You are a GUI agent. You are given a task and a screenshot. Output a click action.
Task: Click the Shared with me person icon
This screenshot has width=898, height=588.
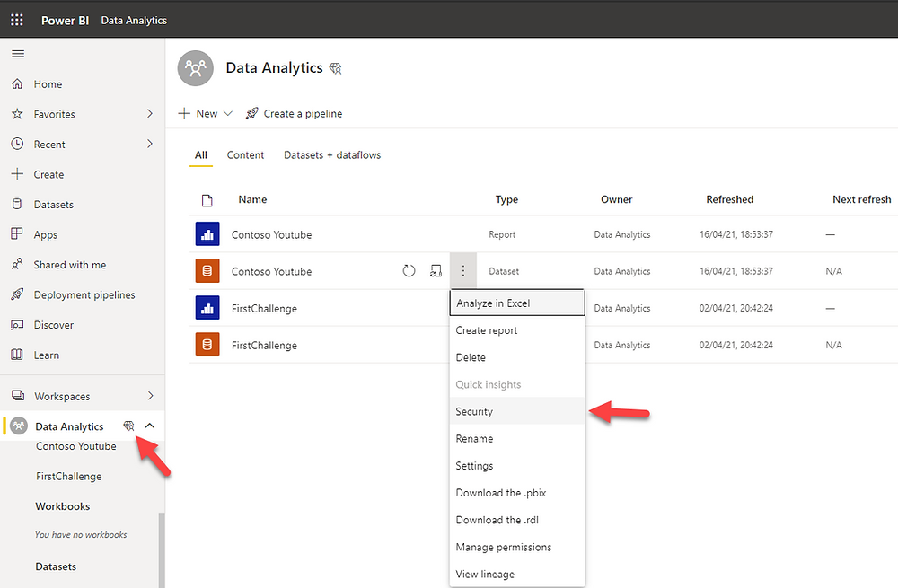(18, 264)
